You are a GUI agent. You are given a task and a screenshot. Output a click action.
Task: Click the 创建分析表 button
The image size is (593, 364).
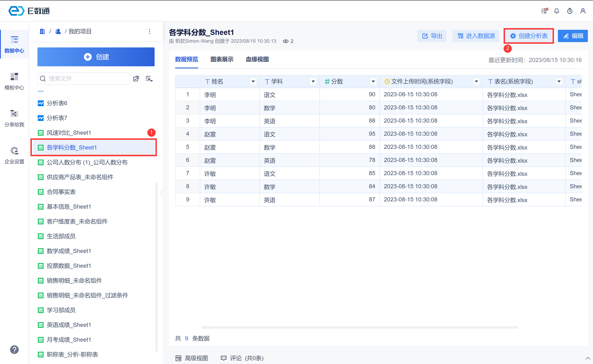click(529, 36)
